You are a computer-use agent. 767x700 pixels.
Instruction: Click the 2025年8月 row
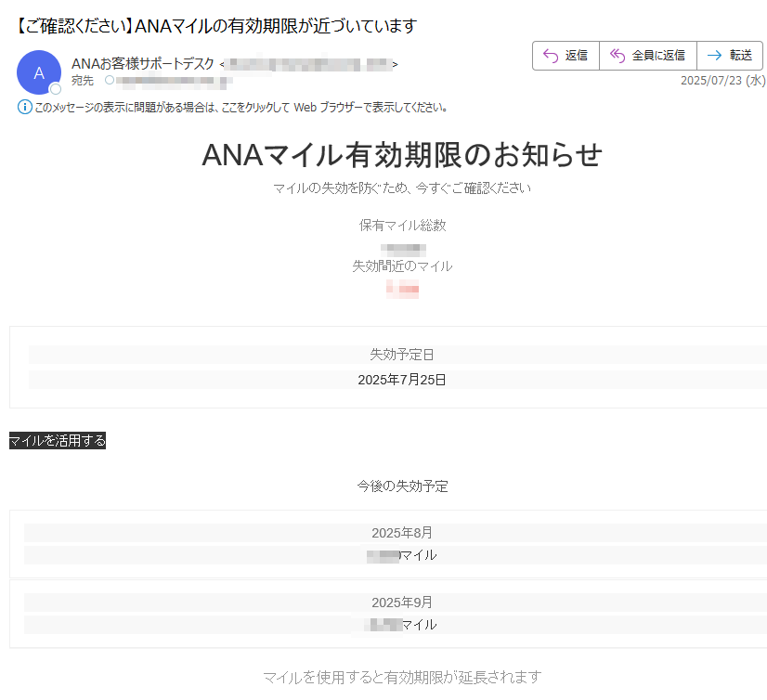[402, 533]
